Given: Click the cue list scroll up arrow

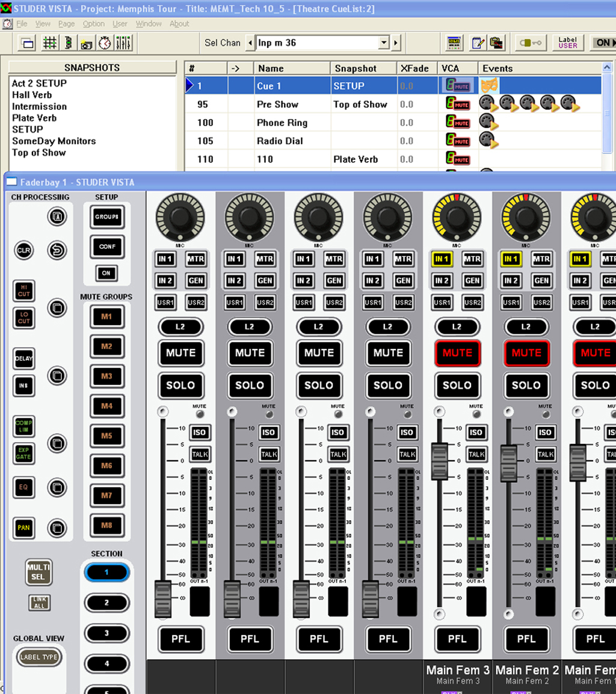Looking at the screenshot, I should [607, 67].
